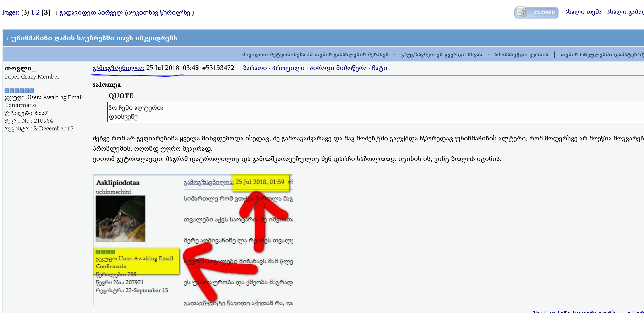The width and height of the screenshot is (644, 313).
Task: Subscribe to topic updates 'მივიღოთ შეტყობინება' link
Action: (x=315, y=55)
